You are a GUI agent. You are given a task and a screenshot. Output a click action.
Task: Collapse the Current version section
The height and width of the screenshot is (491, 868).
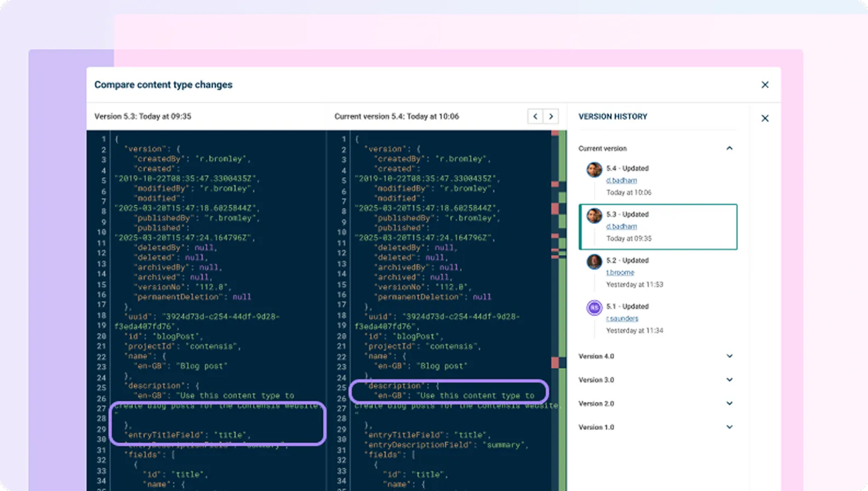click(x=729, y=149)
